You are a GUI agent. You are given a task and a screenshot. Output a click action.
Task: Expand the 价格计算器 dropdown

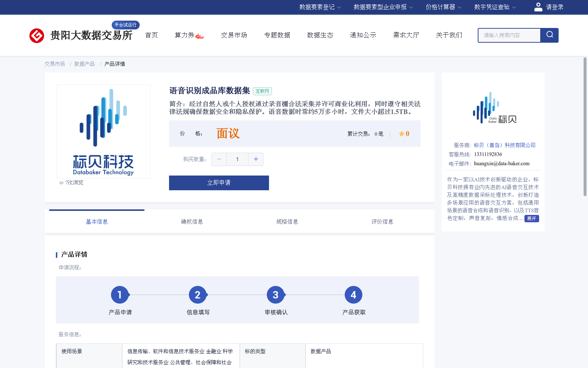(x=443, y=7)
